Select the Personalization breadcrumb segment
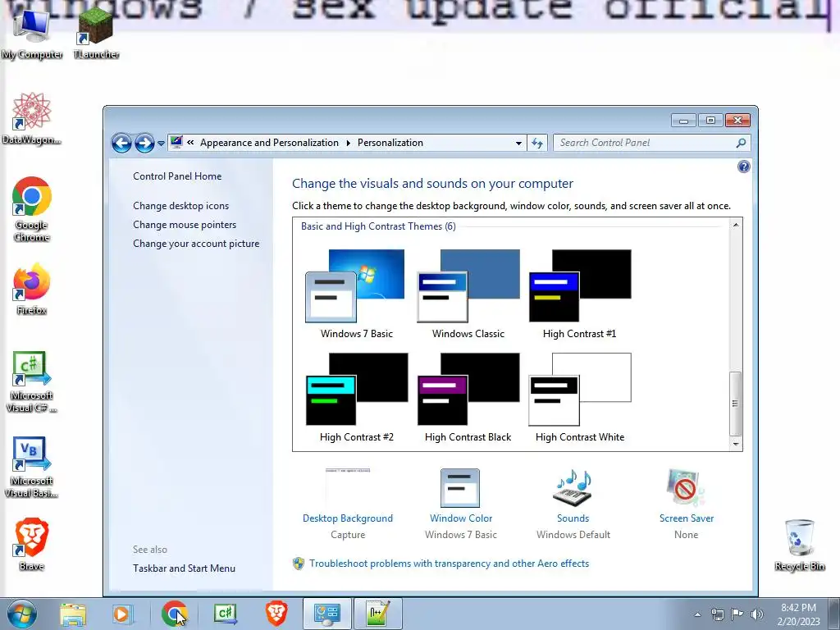 [390, 143]
